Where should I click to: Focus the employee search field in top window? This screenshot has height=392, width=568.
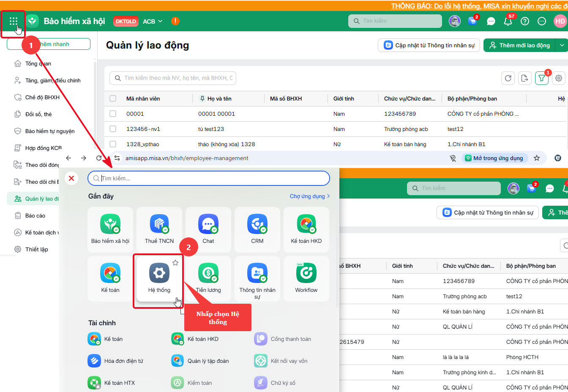tap(173, 78)
